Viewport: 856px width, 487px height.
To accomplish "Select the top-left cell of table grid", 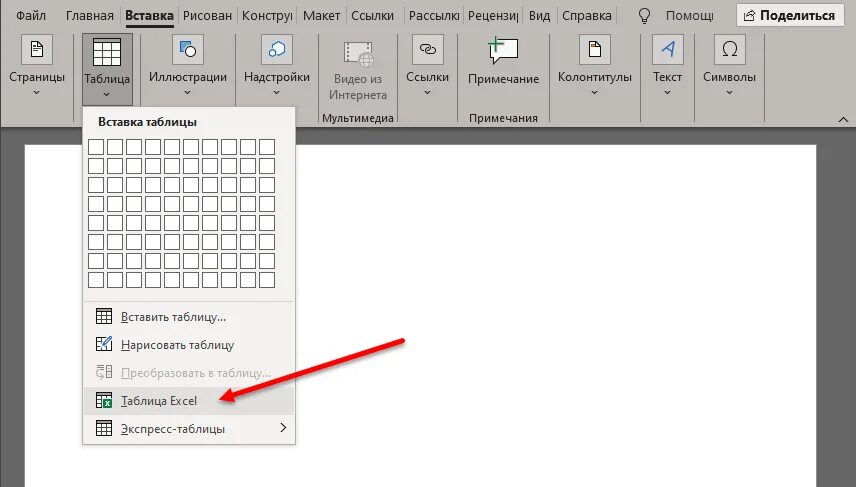I will (96, 146).
